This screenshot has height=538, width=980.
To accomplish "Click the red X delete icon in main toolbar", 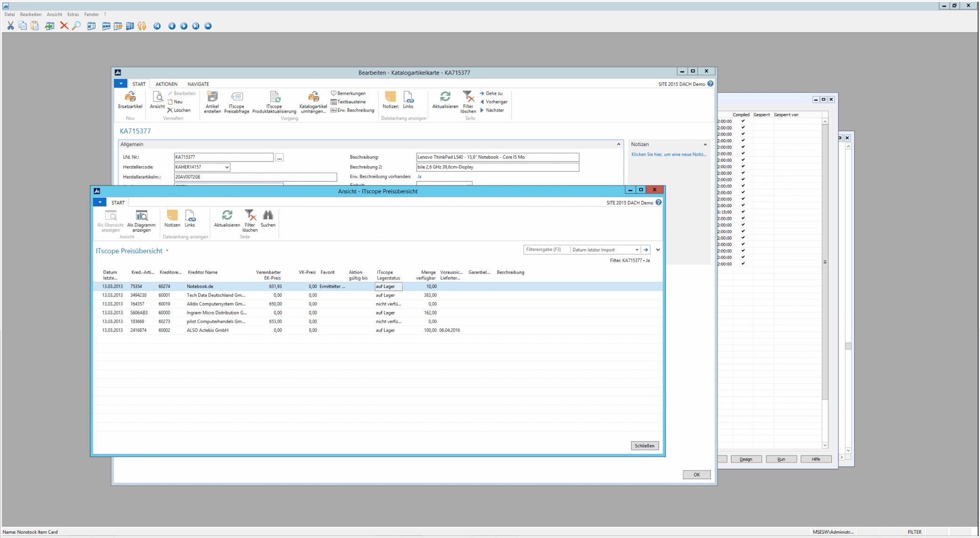I will click(x=64, y=26).
